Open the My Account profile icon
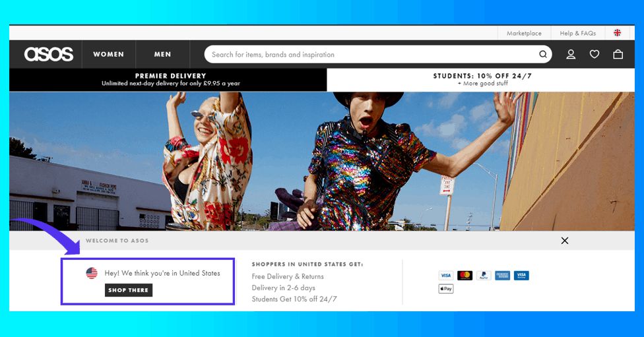 (x=571, y=54)
